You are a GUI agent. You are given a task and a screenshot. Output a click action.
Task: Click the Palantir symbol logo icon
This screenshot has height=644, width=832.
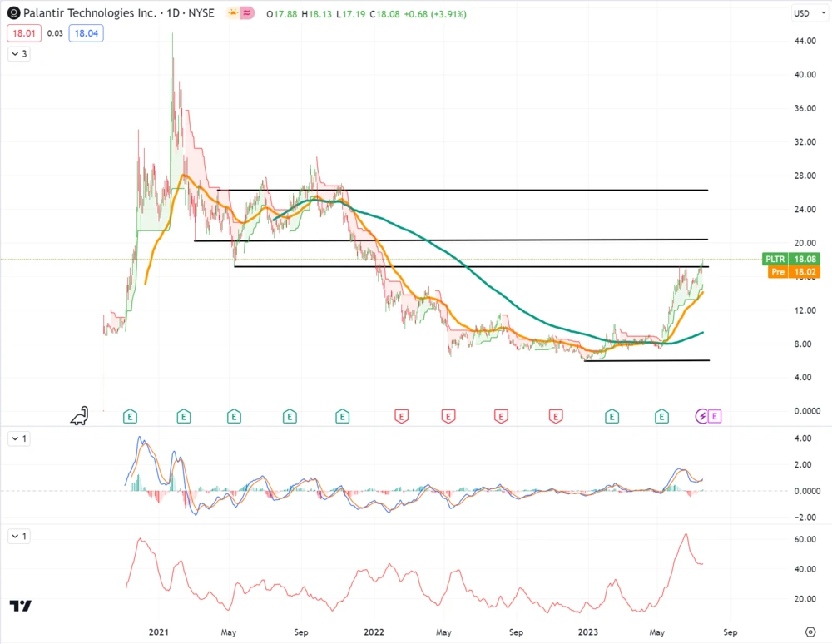[x=13, y=14]
